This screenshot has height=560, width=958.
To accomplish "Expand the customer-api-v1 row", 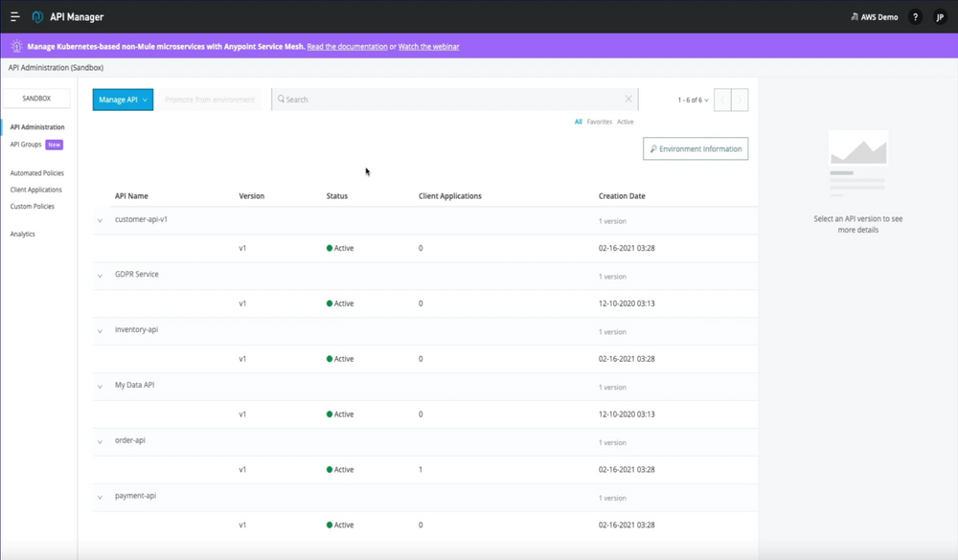I will tap(100, 219).
